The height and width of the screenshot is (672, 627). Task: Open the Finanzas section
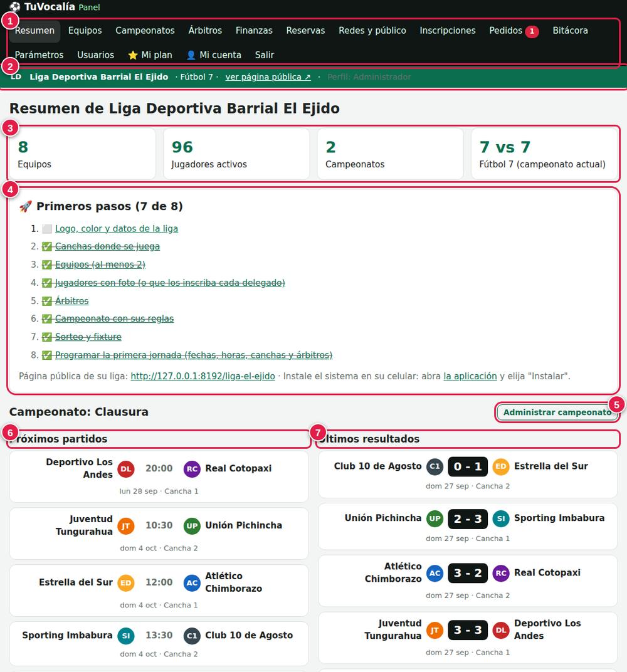pyautogui.click(x=254, y=31)
